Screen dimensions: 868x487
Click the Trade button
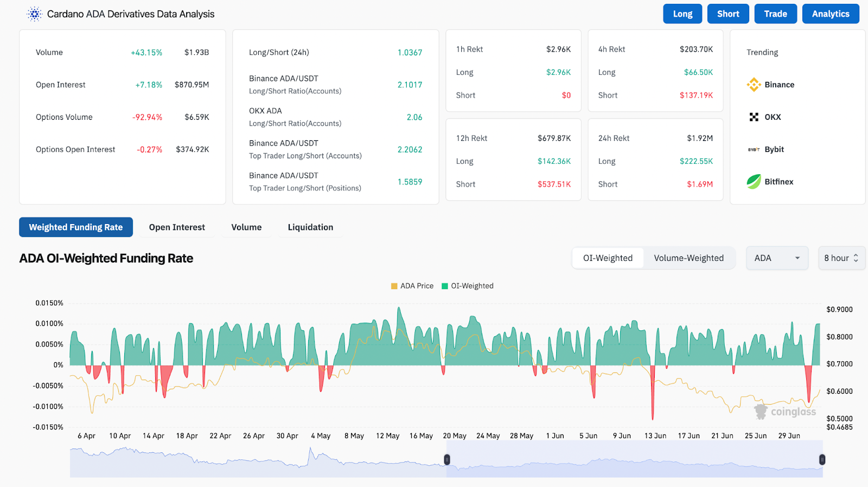(x=775, y=14)
